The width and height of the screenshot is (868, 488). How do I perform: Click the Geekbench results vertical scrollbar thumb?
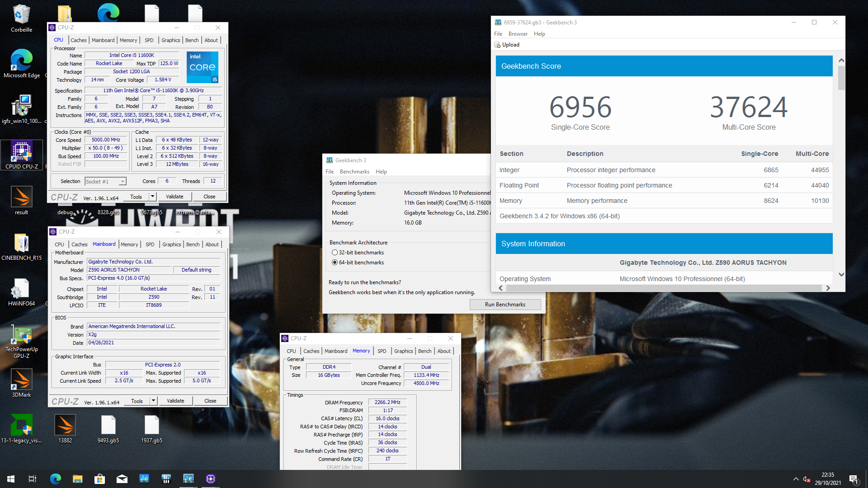(841, 78)
